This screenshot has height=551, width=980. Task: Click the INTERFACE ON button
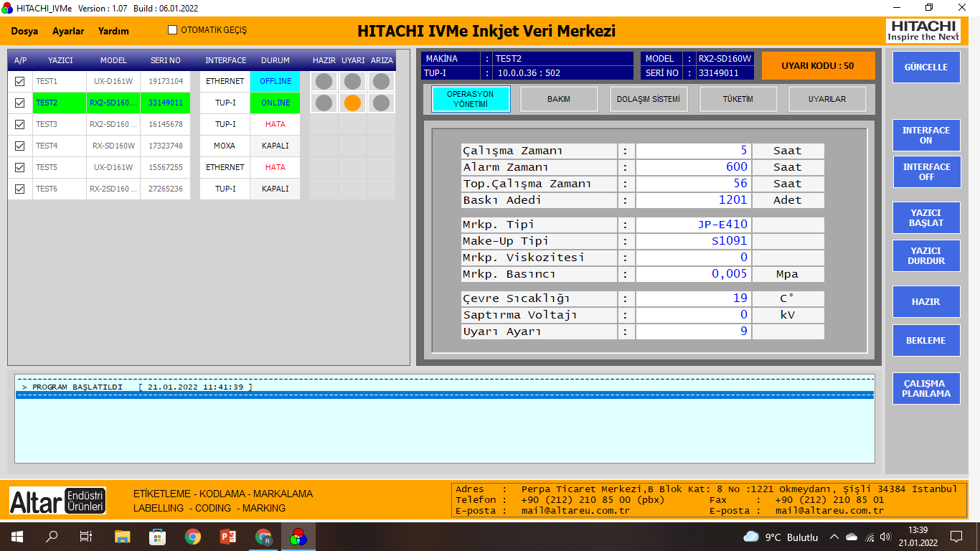[x=926, y=135]
